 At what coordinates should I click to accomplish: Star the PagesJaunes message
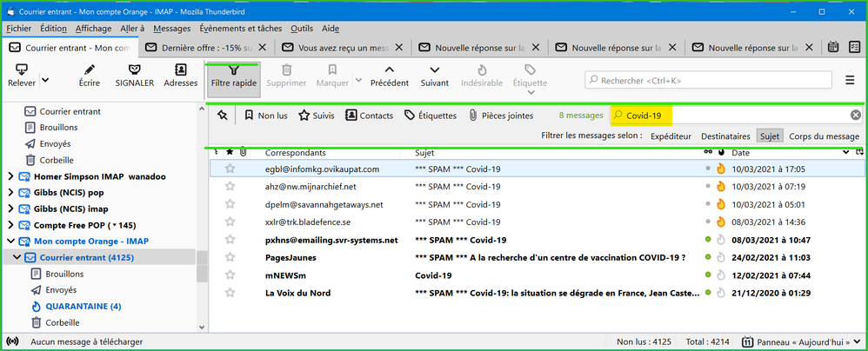point(230,257)
